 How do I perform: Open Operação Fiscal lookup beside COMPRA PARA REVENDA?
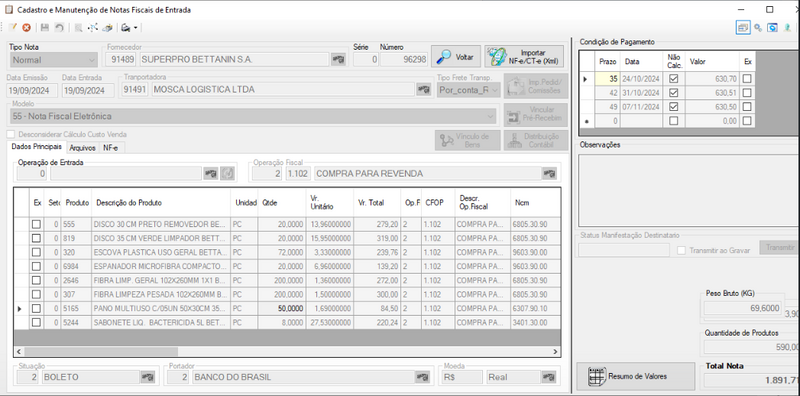pyautogui.click(x=549, y=174)
